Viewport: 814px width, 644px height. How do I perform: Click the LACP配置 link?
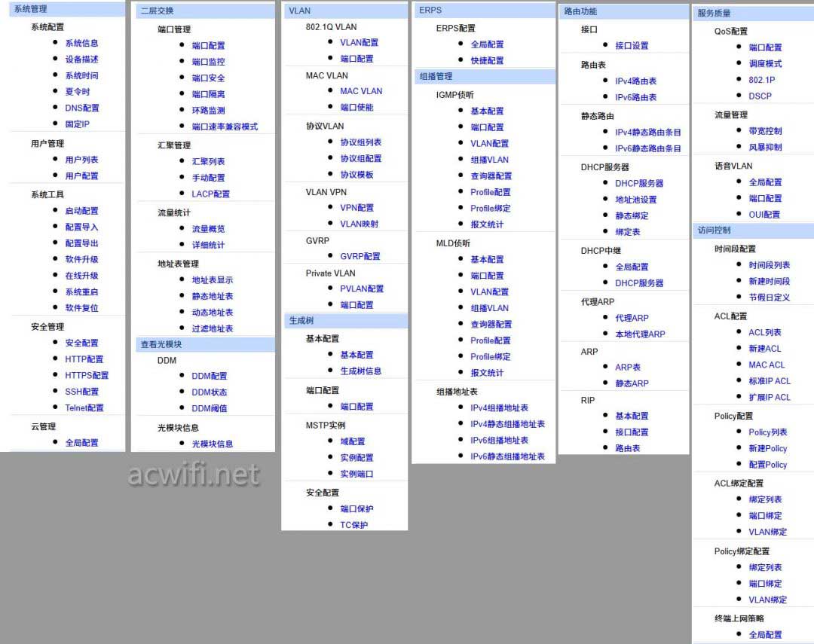[x=210, y=194]
